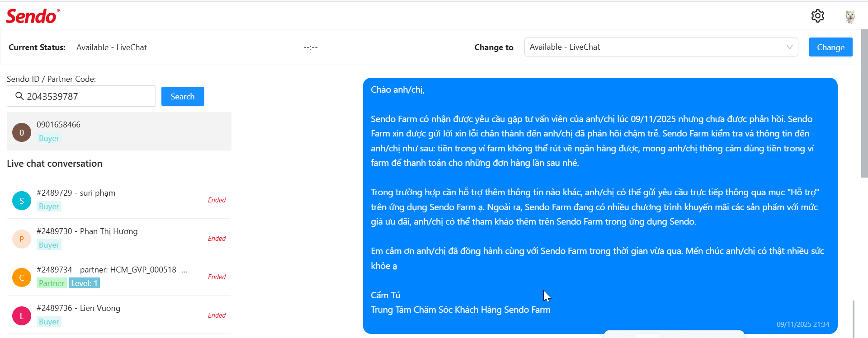Image resolution: width=868 pixels, height=338 pixels.
Task: Click the page vertical scrollbar thumb
Action: (864, 103)
